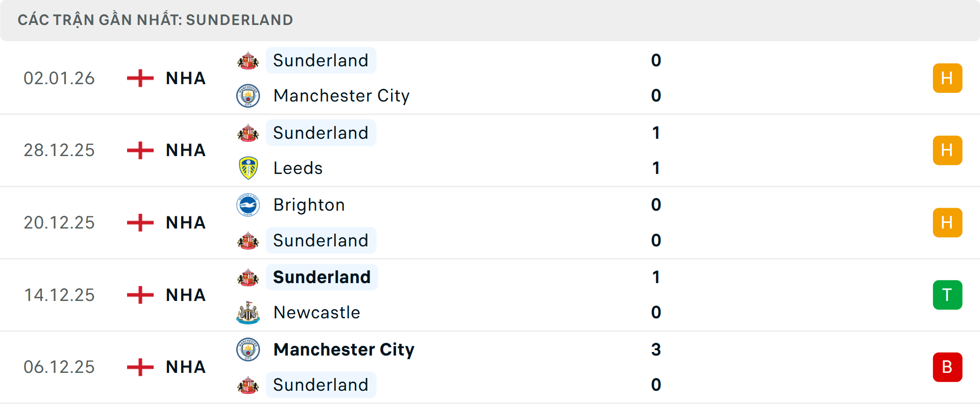Toggle the yellow H badge for the Manchester City draw
Image resolution: width=980 pixels, height=404 pixels.
pos(948,78)
